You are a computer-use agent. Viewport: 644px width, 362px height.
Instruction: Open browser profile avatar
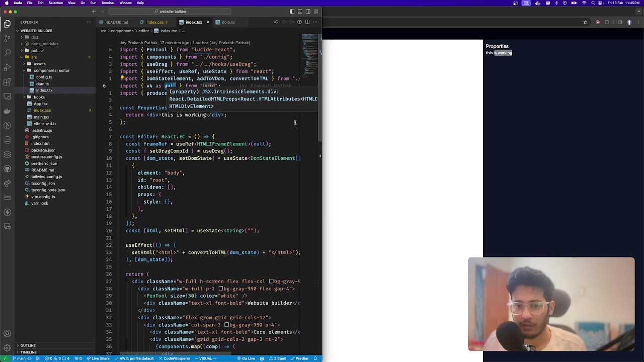[629, 22]
